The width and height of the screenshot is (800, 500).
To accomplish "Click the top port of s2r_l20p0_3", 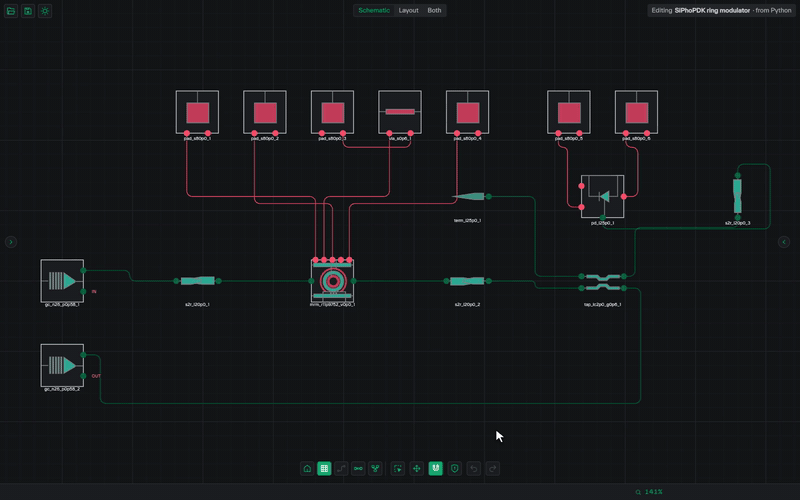I will (x=737, y=176).
